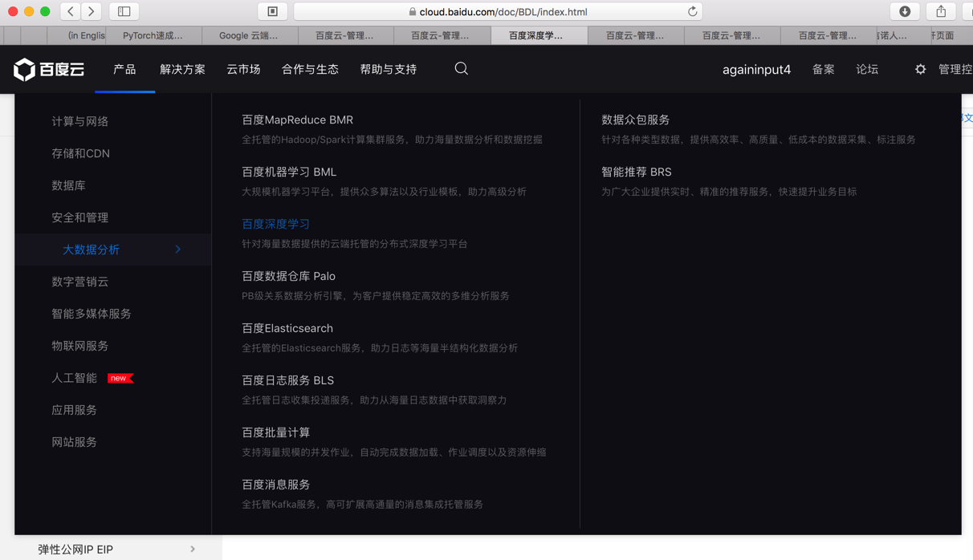
Task: Select 应用服务 category
Action: pyautogui.click(x=74, y=410)
